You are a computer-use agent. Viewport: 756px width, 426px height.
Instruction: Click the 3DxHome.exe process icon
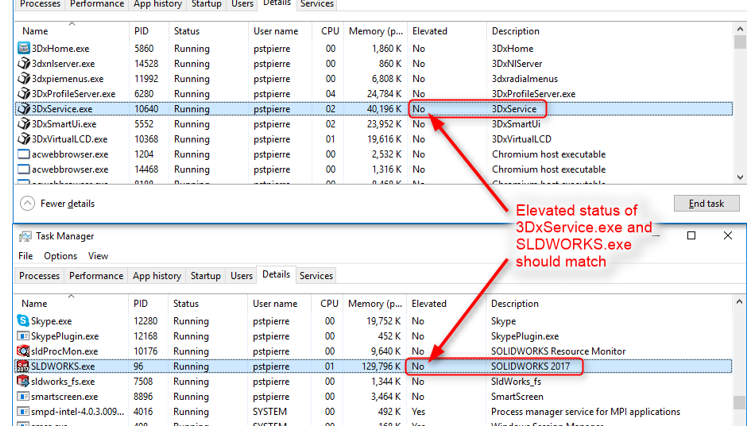(23, 48)
